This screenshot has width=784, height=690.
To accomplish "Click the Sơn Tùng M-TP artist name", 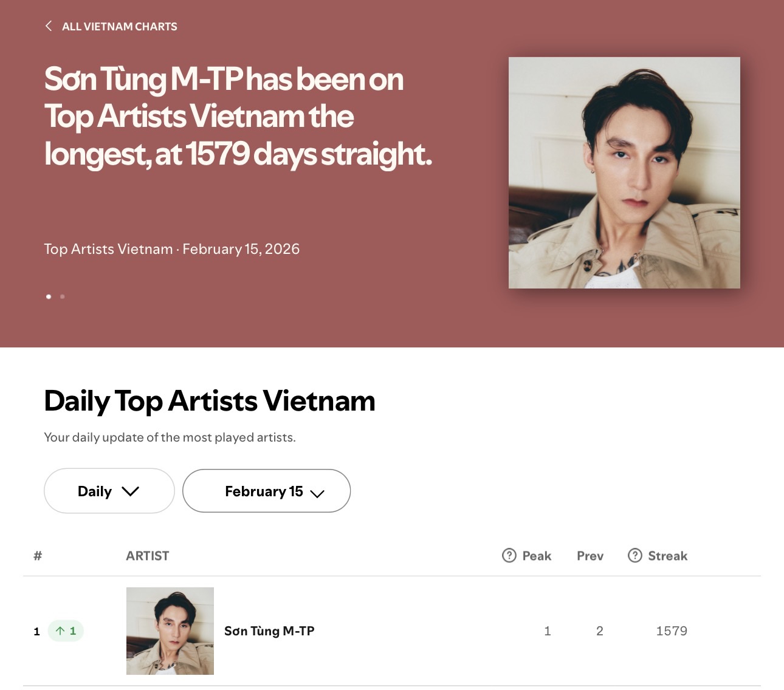I will pos(269,630).
